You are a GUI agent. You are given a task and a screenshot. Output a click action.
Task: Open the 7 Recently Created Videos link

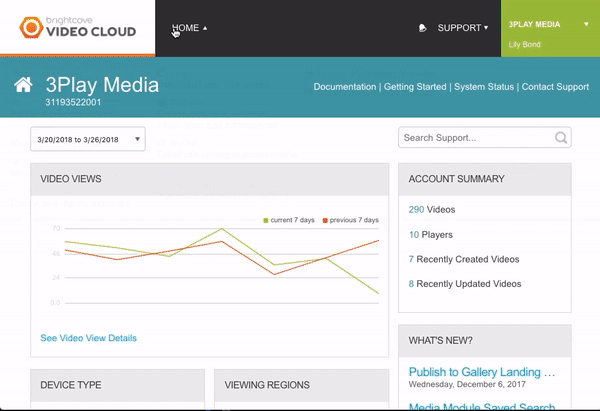[464, 259]
